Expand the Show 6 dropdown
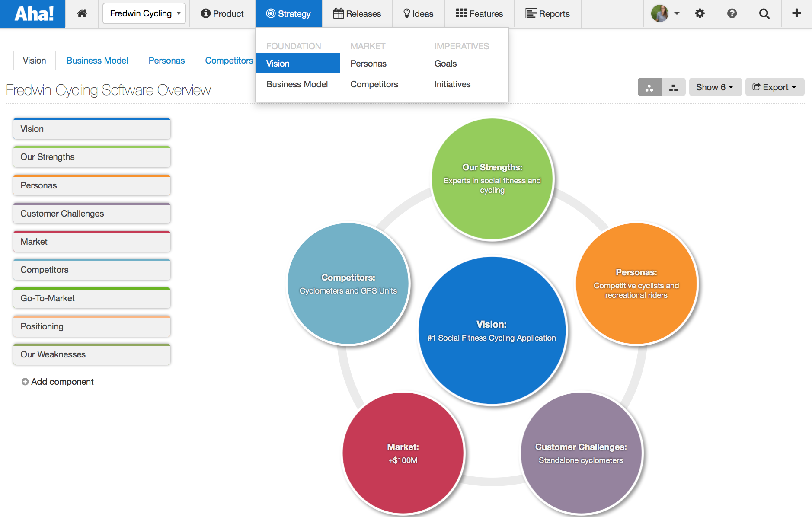This screenshot has width=812, height=517. point(714,87)
